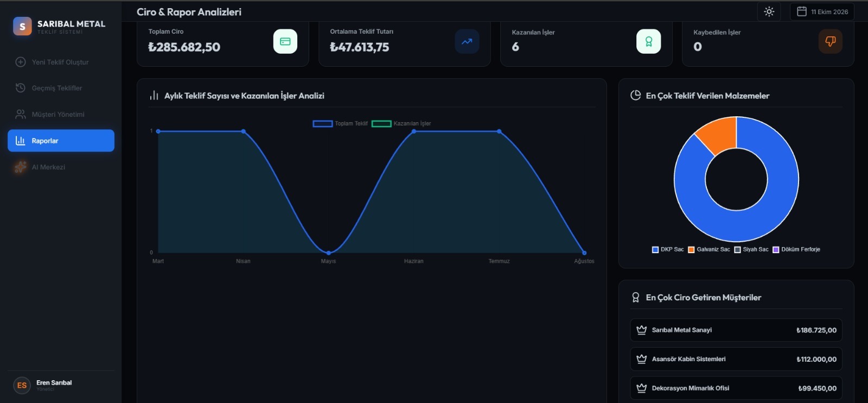
Task: Click the ₺47.613,75 average offer value
Action: click(360, 47)
